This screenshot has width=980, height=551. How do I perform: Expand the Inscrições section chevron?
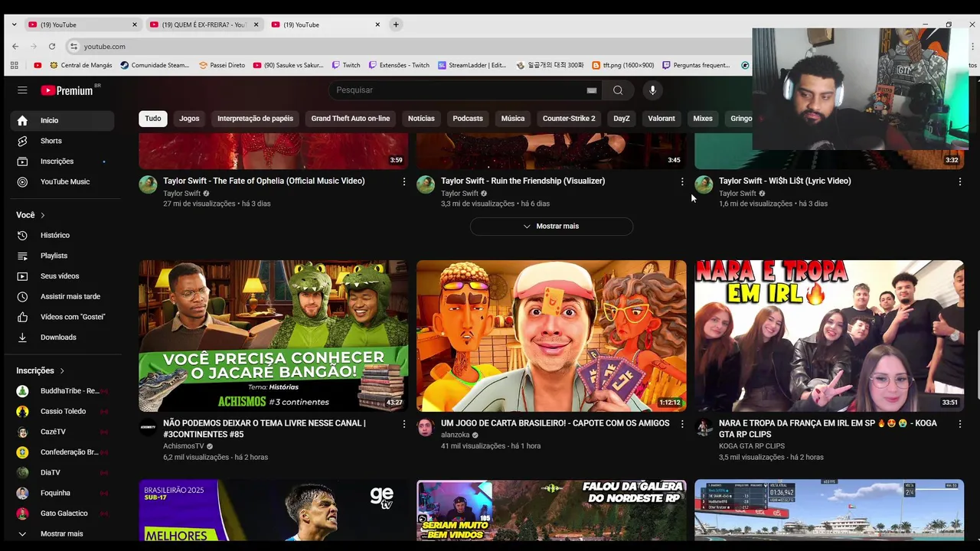(x=62, y=370)
